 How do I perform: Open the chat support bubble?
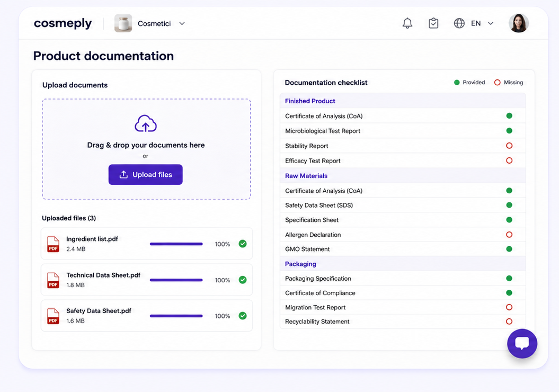pos(522,344)
